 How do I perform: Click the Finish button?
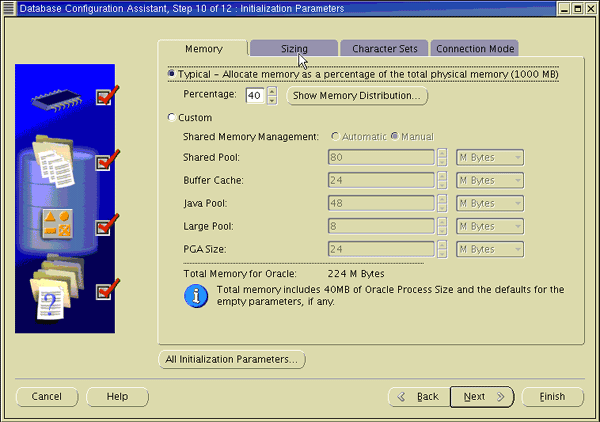tap(553, 397)
